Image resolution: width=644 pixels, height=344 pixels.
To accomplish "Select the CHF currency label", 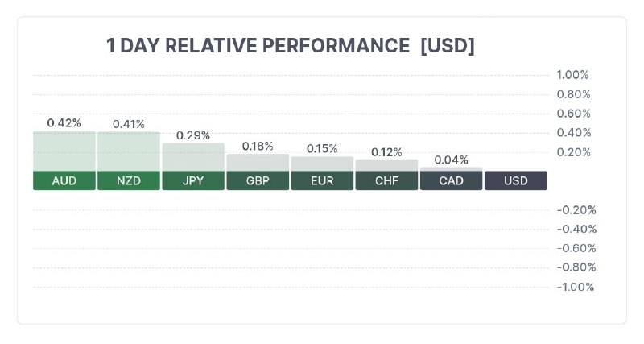I will [x=386, y=180].
